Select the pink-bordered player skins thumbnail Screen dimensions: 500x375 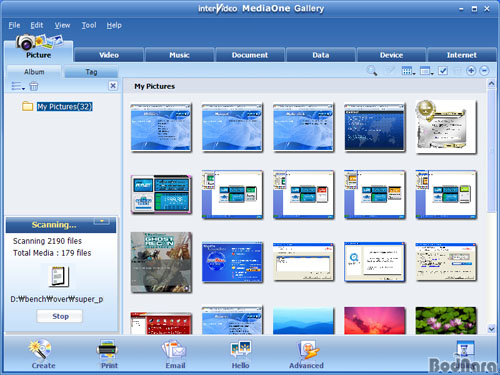pyautogui.click(x=161, y=194)
